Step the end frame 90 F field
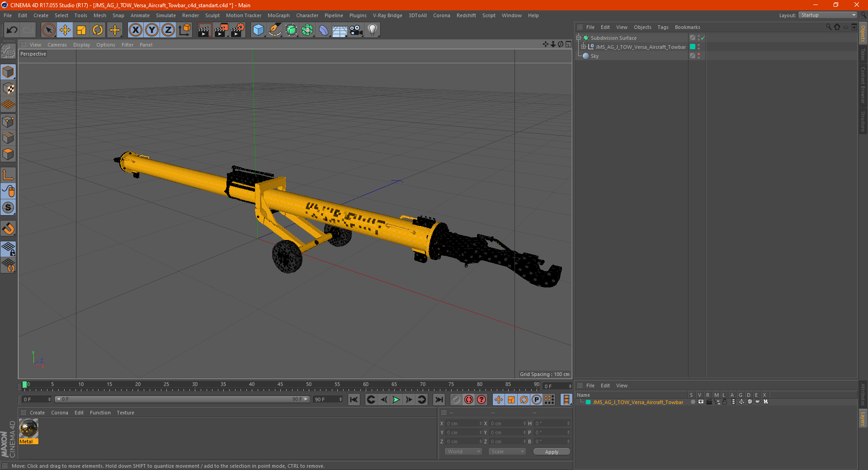The height and width of the screenshot is (470, 868). point(340,399)
